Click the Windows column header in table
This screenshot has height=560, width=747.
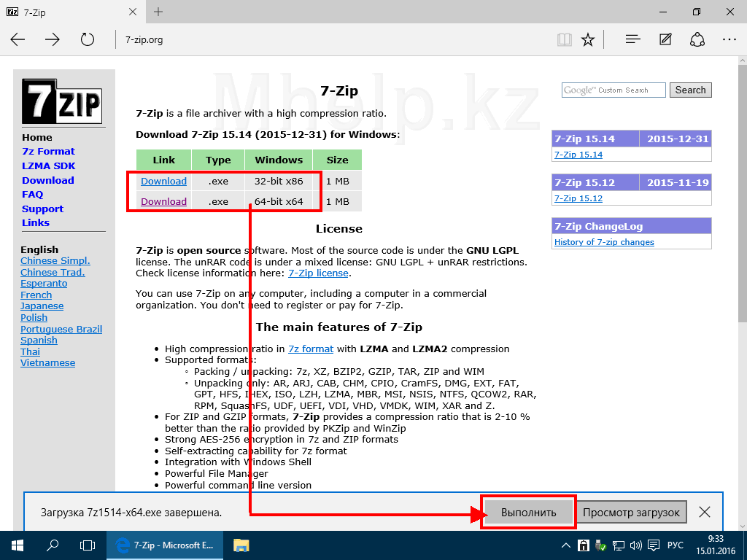[279, 160]
